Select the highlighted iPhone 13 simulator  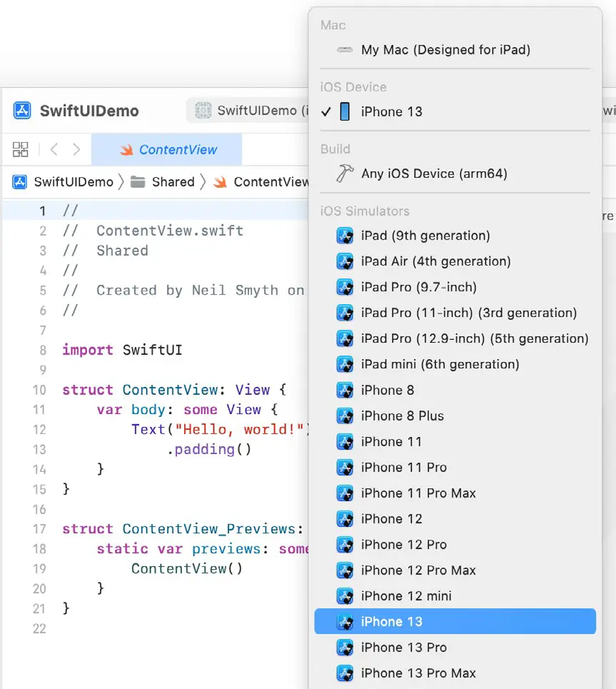(455, 621)
